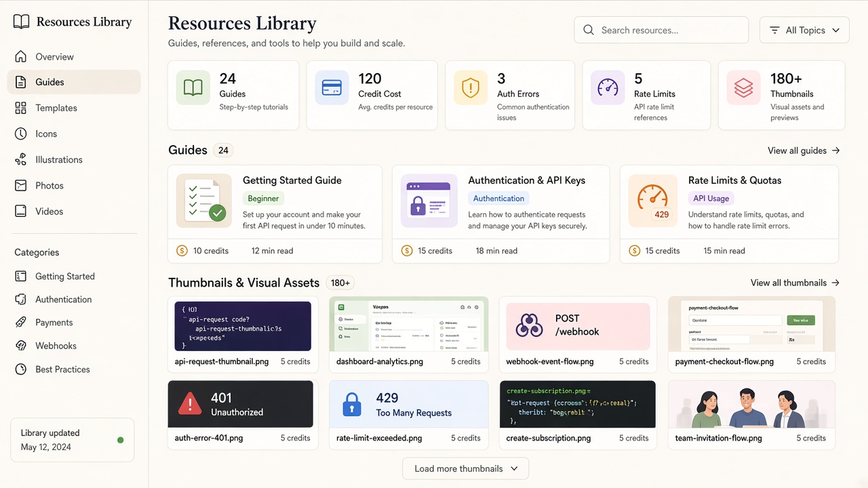
Task: Follow the View all thumbnails link
Action: pos(795,283)
